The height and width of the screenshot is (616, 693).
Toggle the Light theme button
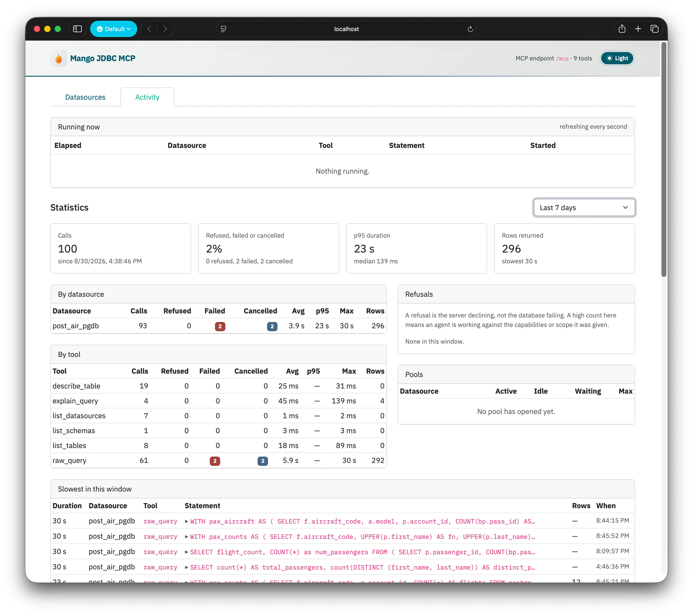click(x=617, y=58)
